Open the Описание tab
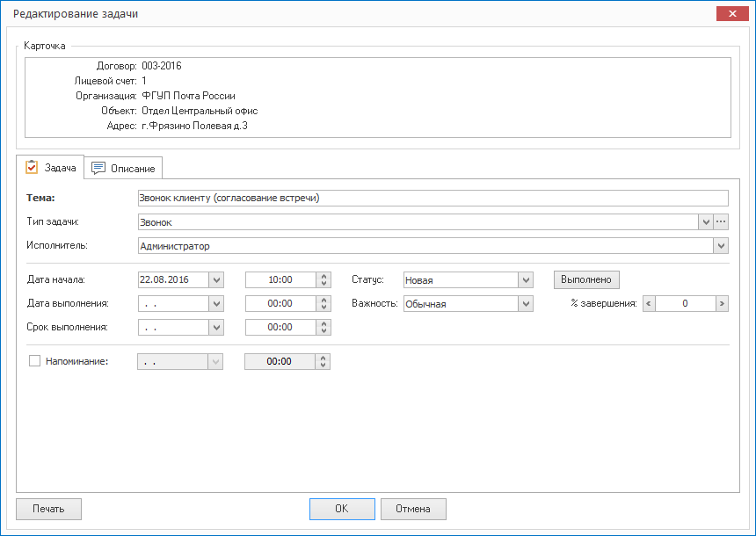This screenshot has width=756, height=536. [x=123, y=168]
